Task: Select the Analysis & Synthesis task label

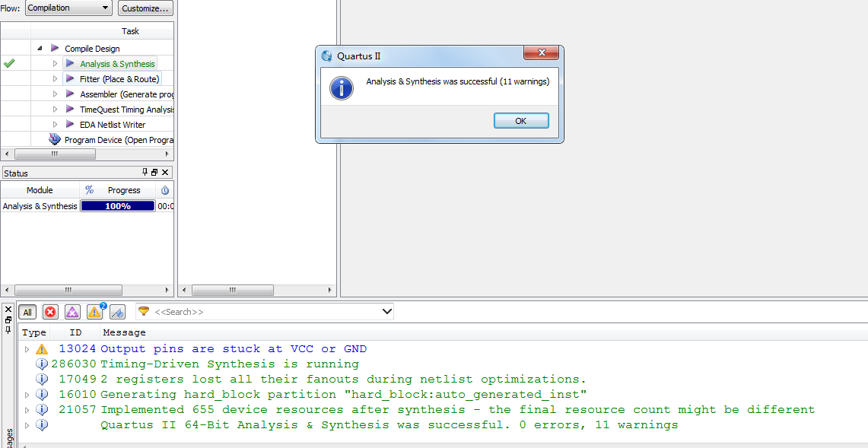Action: pos(117,64)
